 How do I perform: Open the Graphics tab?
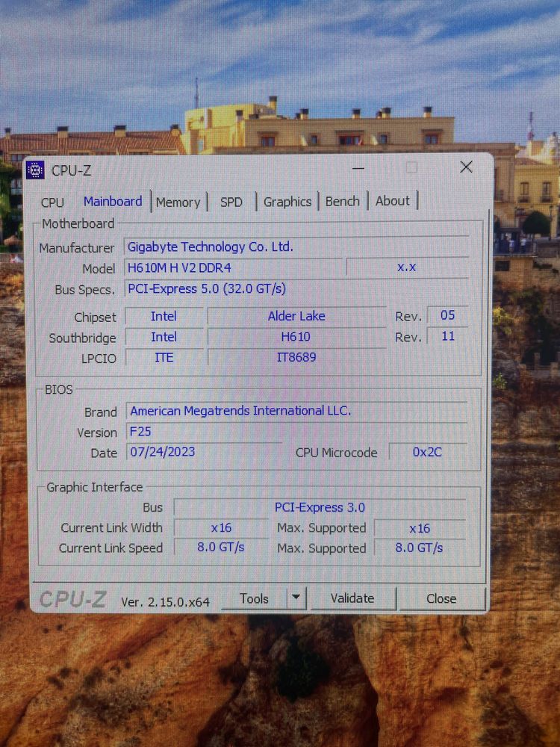coord(287,202)
